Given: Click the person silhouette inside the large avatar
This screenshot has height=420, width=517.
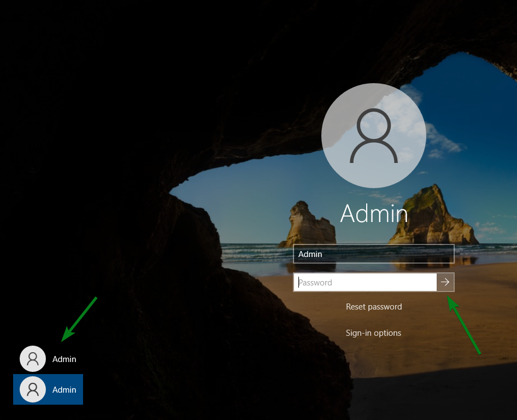Looking at the screenshot, I should point(374,137).
